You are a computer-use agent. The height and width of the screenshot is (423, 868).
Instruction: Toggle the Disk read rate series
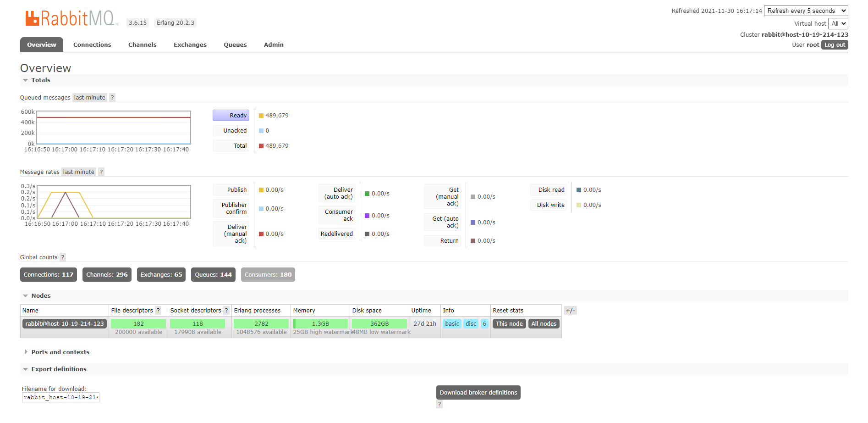point(549,190)
